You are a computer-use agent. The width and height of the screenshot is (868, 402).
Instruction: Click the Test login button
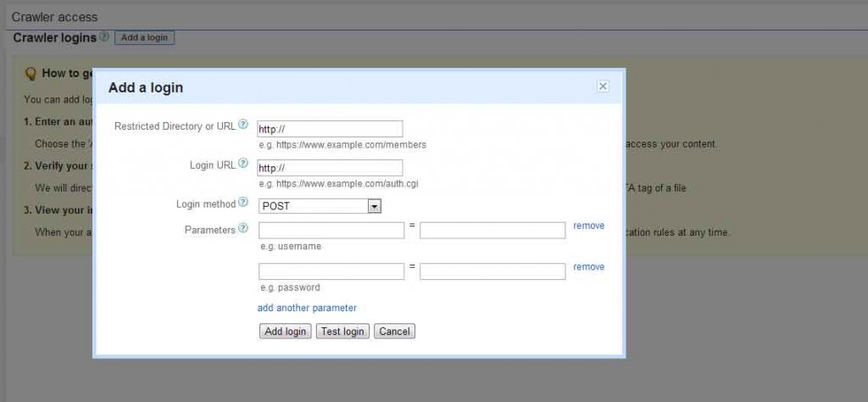click(x=342, y=331)
